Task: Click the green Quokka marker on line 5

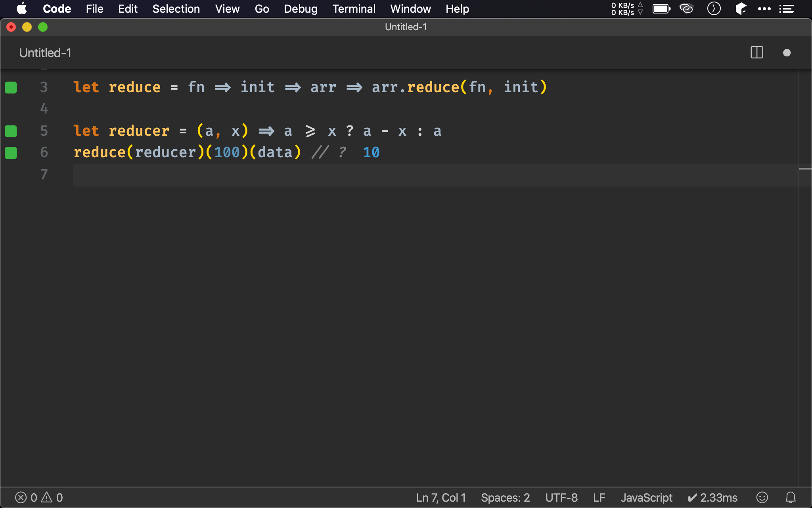Action: pos(11,131)
